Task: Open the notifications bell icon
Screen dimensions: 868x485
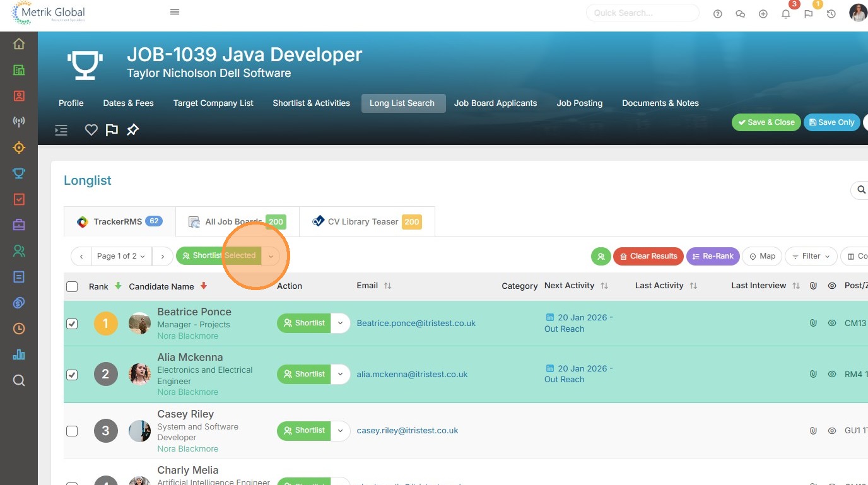Action: (785, 14)
